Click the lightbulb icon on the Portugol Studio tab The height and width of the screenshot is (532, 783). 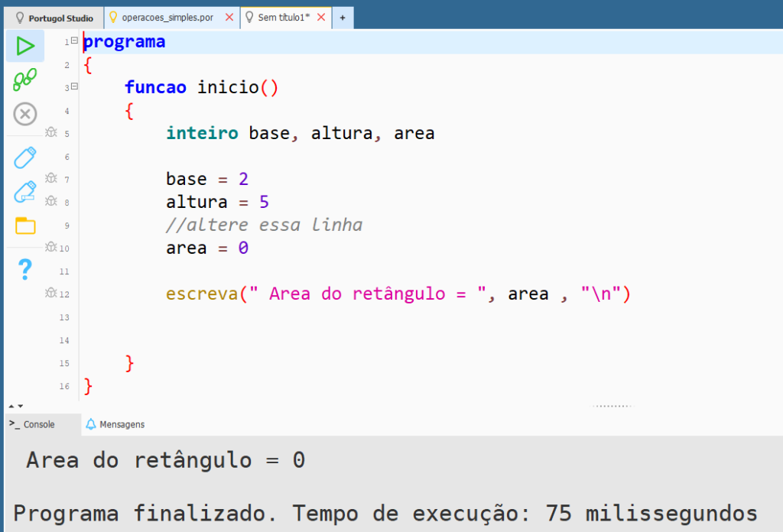click(x=21, y=18)
